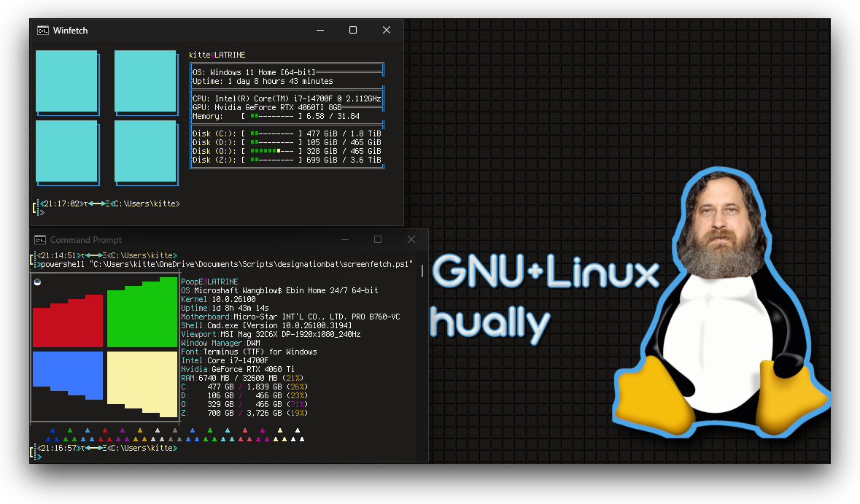Click the "Z: 700 GB / 3,726 GB (19%)" line
This screenshot has height=504, width=860.
tap(244, 414)
